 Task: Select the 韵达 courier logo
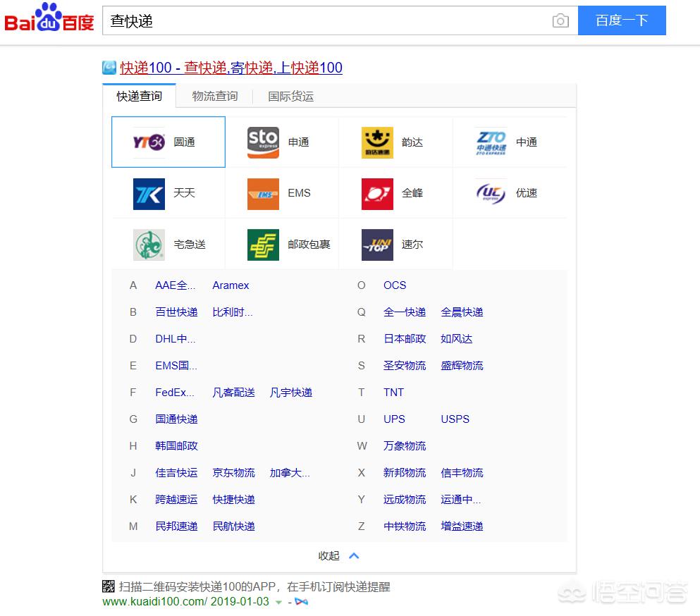[x=377, y=142]
